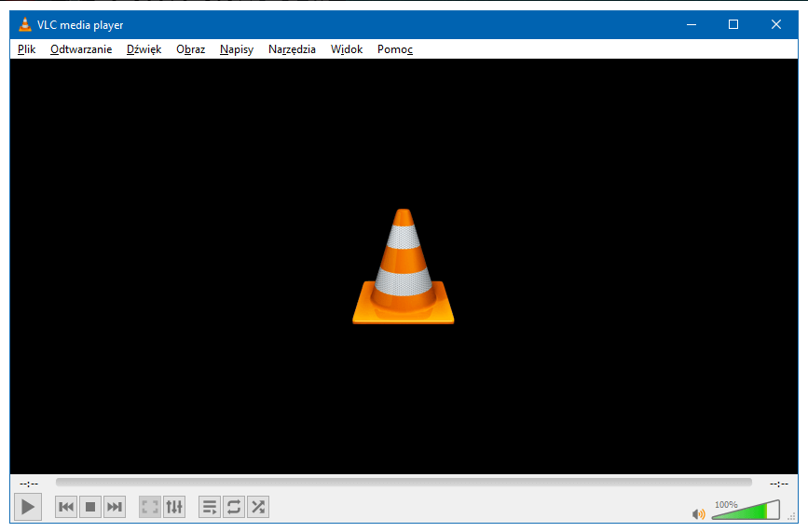Maximize the VLC media player window
Image resolution: width=808 pixels, height=532 pixels.
(733, 24)
